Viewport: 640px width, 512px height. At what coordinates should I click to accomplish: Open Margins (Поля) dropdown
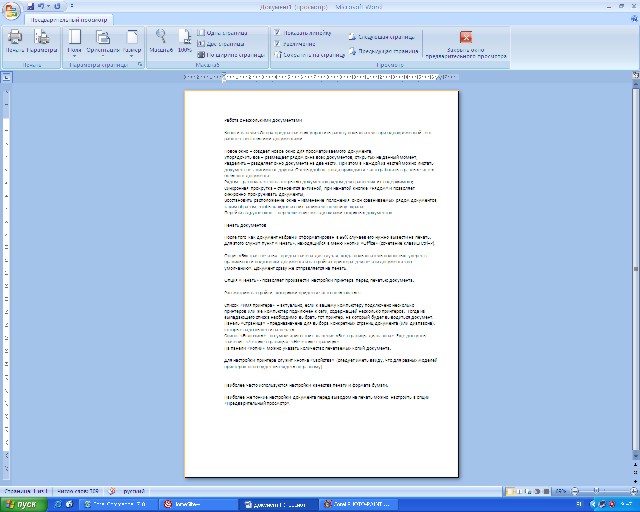(x=74, y=40)
